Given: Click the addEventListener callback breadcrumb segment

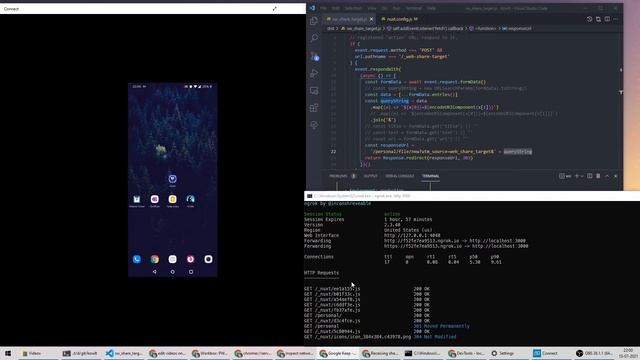Looking at the screenshot, I should (x=426, y=29).
